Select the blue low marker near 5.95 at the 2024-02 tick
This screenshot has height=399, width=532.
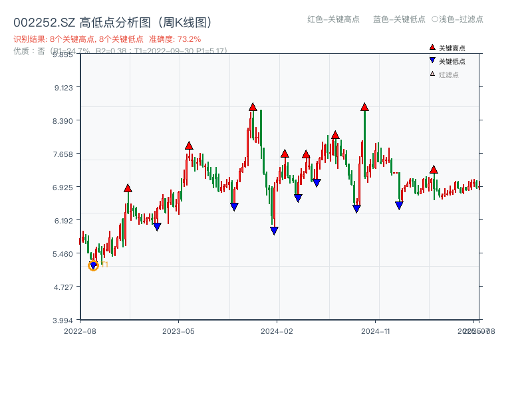tap(274, 231)
